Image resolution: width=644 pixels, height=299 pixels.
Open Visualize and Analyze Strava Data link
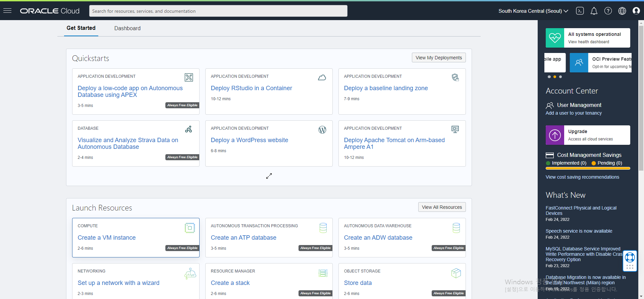click(128, 143)
